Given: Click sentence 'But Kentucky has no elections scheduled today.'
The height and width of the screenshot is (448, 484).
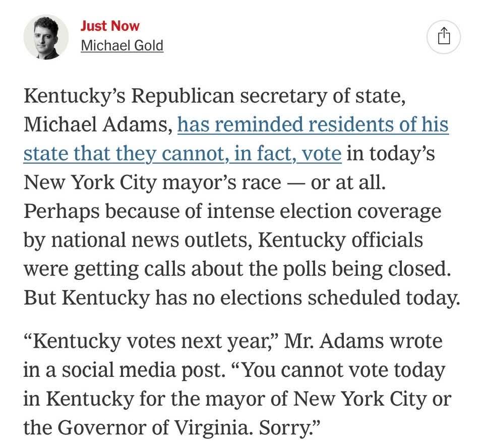Looking at the screenshot, I should pyautogui.click(x=241, y=298).
